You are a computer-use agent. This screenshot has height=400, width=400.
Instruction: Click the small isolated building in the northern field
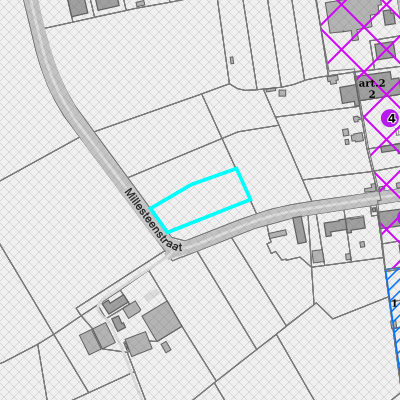click(232, 60)
